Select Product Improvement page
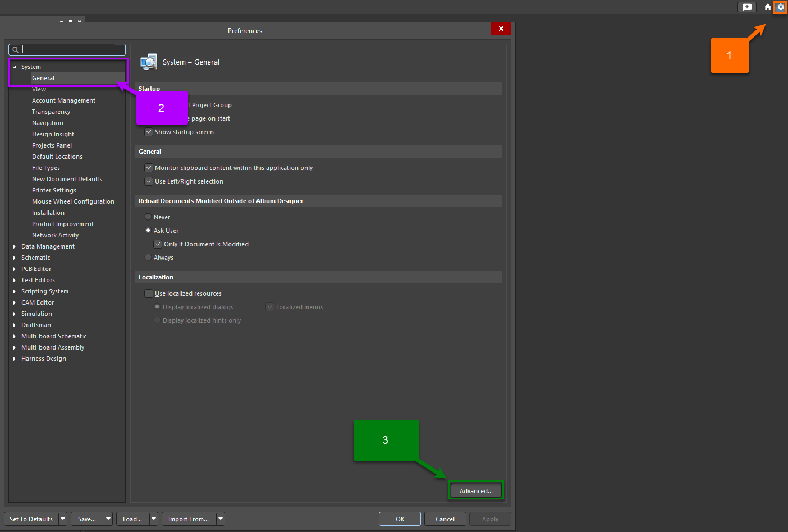Image resolution: width=788 pixels, height=532 pixels. 63,224
